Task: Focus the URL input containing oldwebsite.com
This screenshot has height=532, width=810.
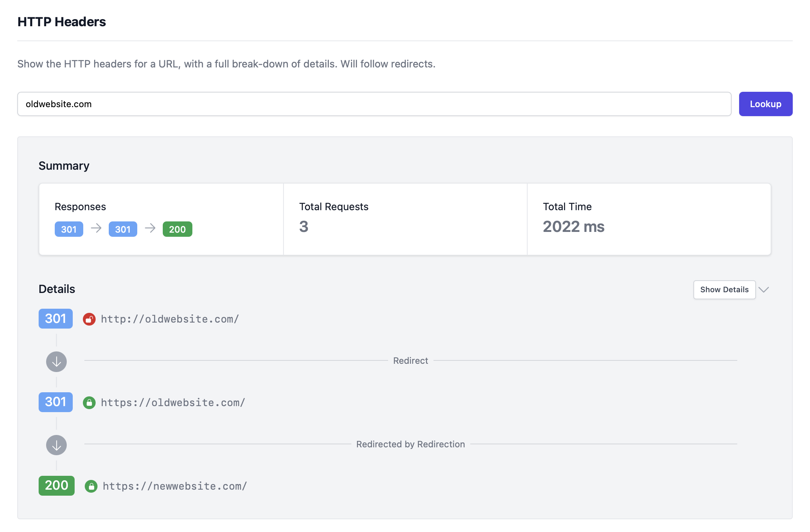Action: (x=374, y=104)
